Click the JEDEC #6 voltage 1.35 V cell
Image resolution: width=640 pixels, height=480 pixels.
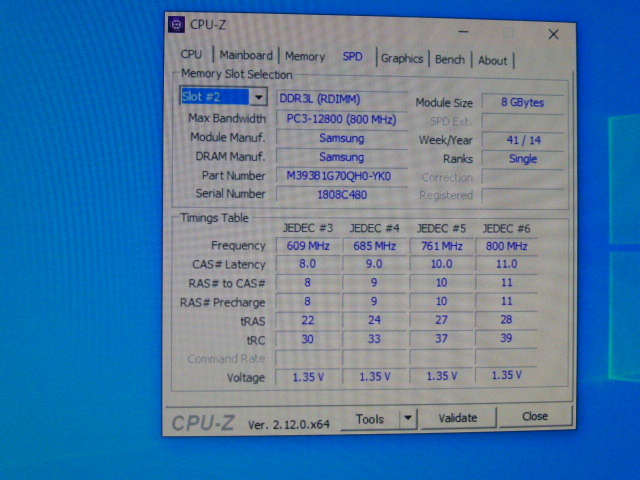[506, 375]
